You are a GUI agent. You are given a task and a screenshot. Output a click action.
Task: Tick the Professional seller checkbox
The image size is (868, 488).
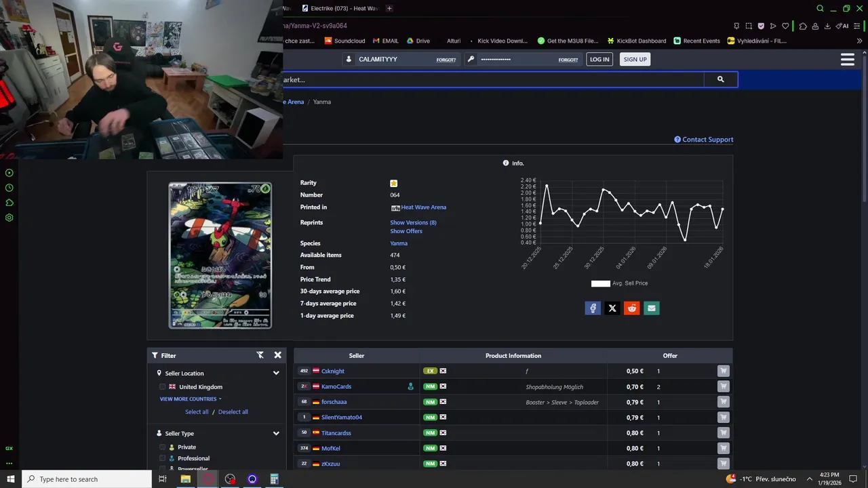[x=163, y=458]
